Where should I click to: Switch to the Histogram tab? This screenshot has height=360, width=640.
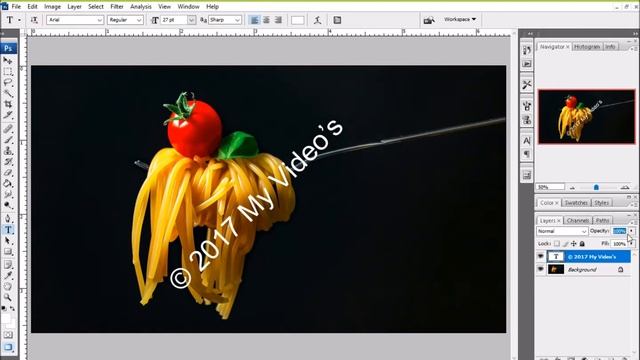587,47
